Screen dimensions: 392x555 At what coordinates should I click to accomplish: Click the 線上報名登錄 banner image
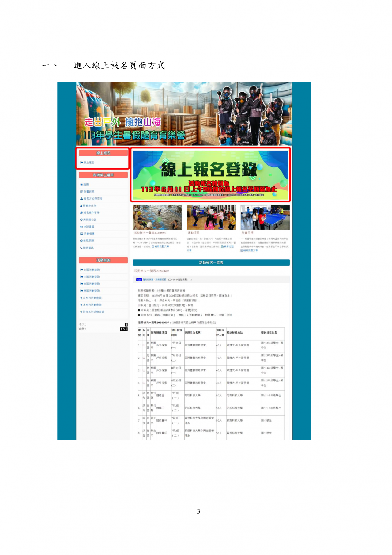click(210, 175)
